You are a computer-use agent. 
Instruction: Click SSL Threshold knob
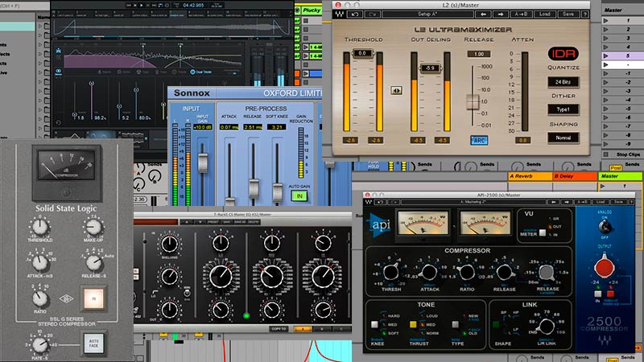pos(39,227)
